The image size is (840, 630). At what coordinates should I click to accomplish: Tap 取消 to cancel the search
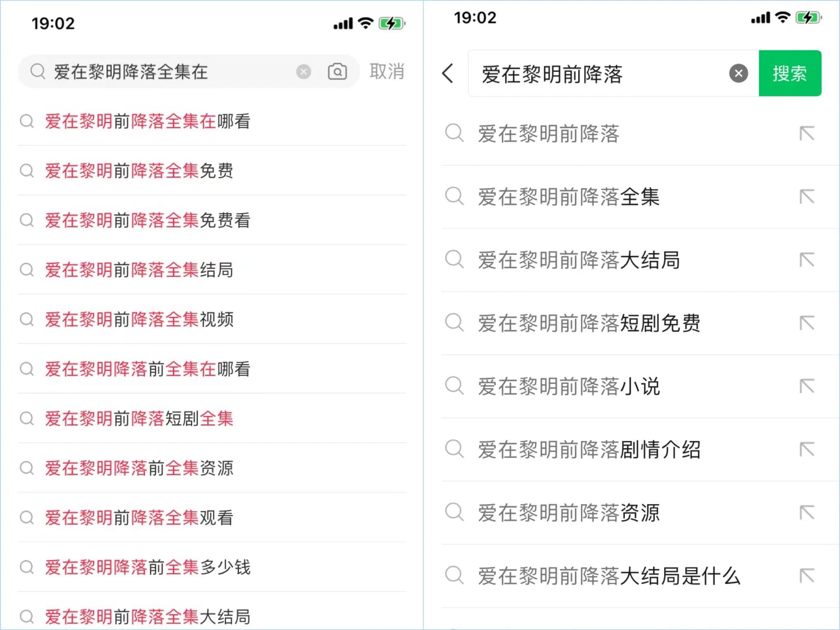(386, 72)
